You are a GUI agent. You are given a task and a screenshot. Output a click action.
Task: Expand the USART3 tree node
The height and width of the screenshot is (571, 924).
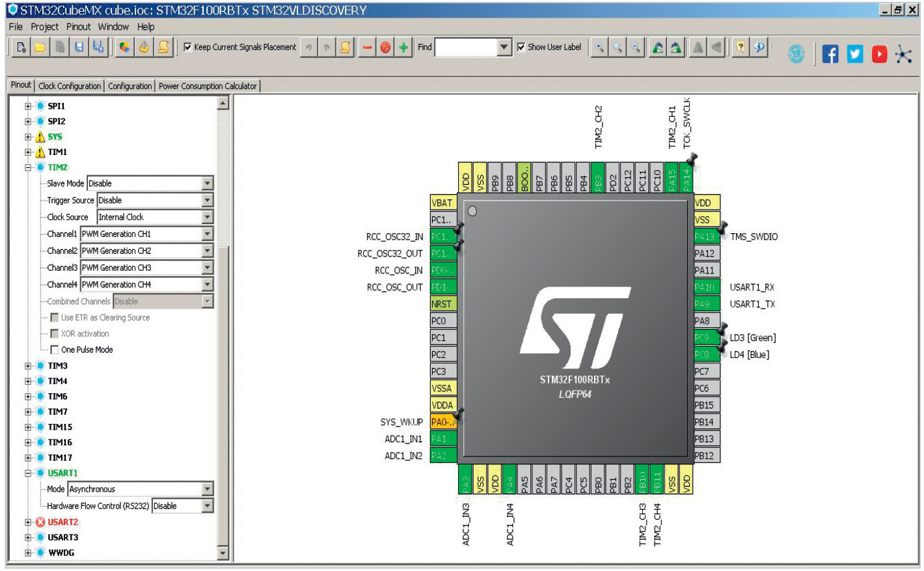tap(28, 538)
